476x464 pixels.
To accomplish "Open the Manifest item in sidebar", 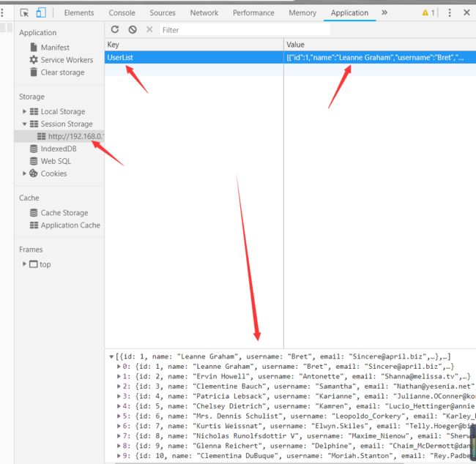I will [55, 48].
